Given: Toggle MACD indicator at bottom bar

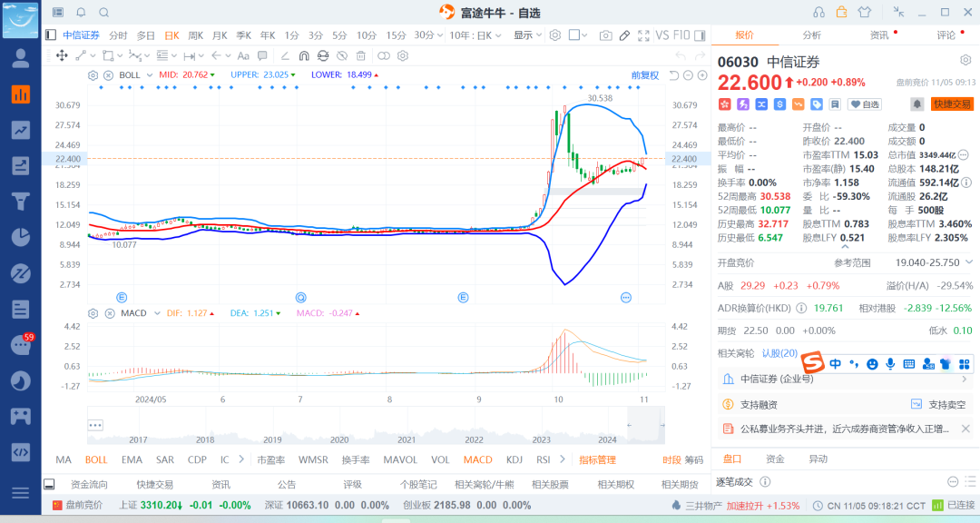Looking at the screenshot, I should coord(478,459).
